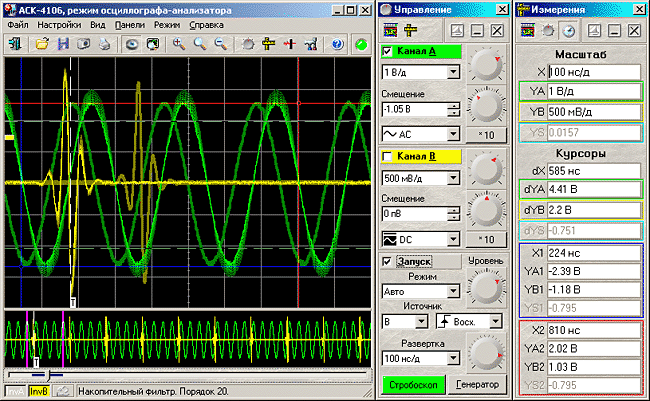Image resolution: width=650 pixels, height=401 pixels.
Task: Click the zoom in magnifier icon
Action: pyautogui.click(x=180, y=45)
